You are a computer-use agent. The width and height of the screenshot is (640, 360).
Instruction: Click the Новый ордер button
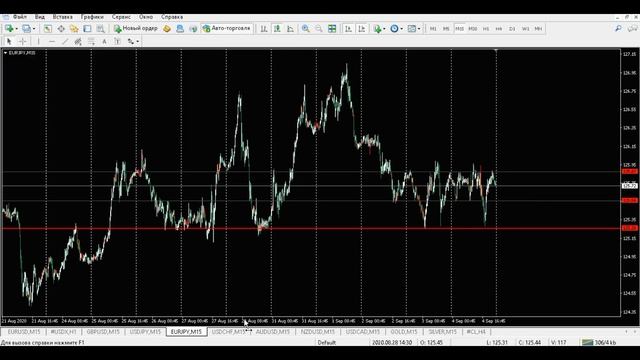136,29
